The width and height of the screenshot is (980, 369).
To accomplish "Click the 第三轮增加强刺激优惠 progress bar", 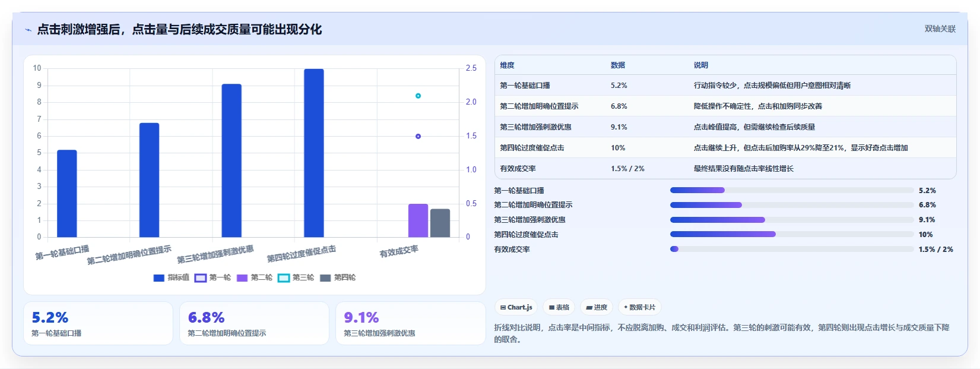I will point(792,220).
